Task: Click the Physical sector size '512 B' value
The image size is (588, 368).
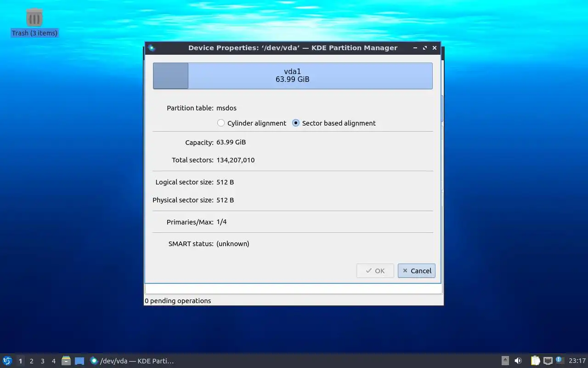Action: (x=225, y=200)
